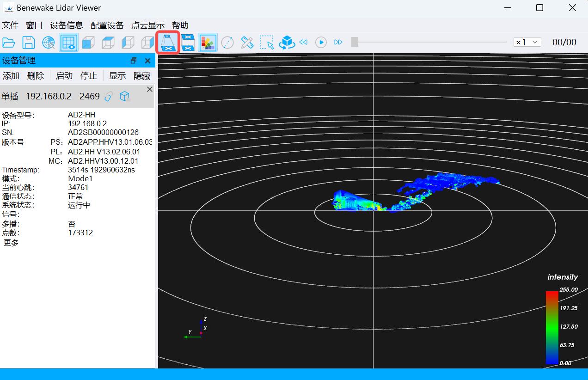Activate the dashed rectangle selection tool
The width and height of the screenshot is (588, 380).
click(267, 43)
